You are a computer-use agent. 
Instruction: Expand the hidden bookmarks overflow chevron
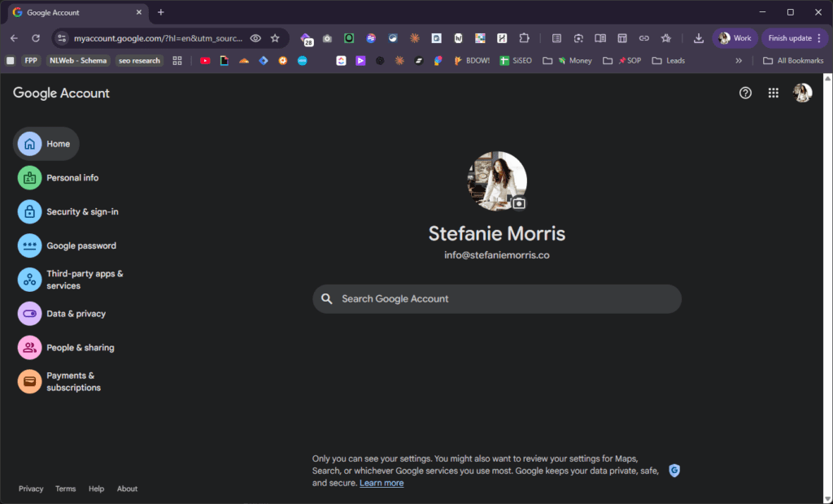coord(739,60)
